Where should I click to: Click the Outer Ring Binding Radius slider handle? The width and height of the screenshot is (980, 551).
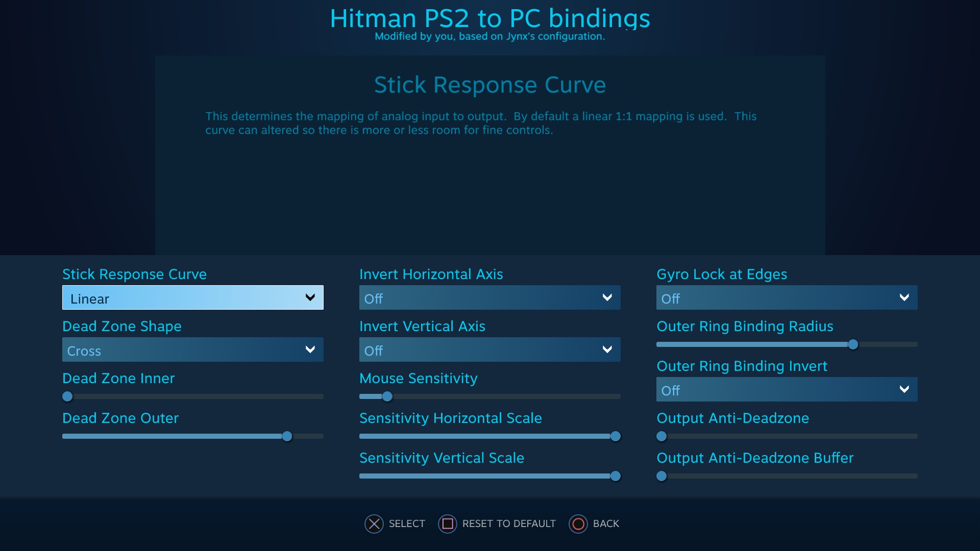click(853, 344)
